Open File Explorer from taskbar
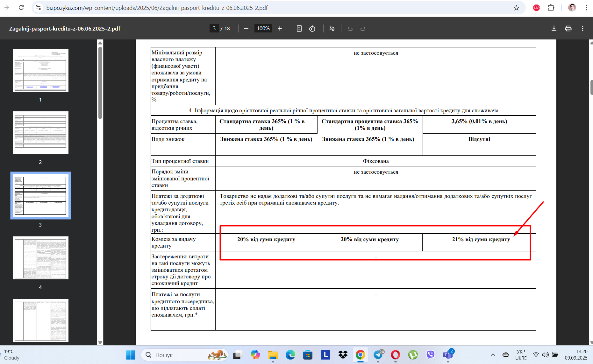 (x=273, y=355)
